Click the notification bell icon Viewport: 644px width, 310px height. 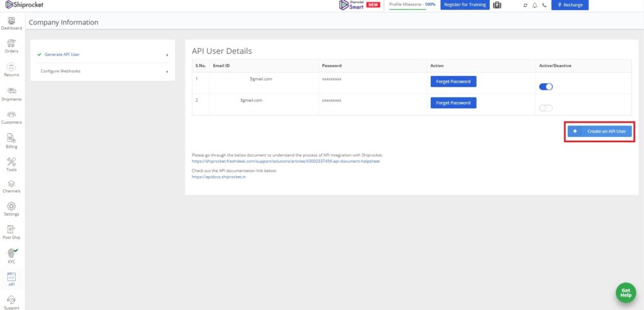coord(535,5)
